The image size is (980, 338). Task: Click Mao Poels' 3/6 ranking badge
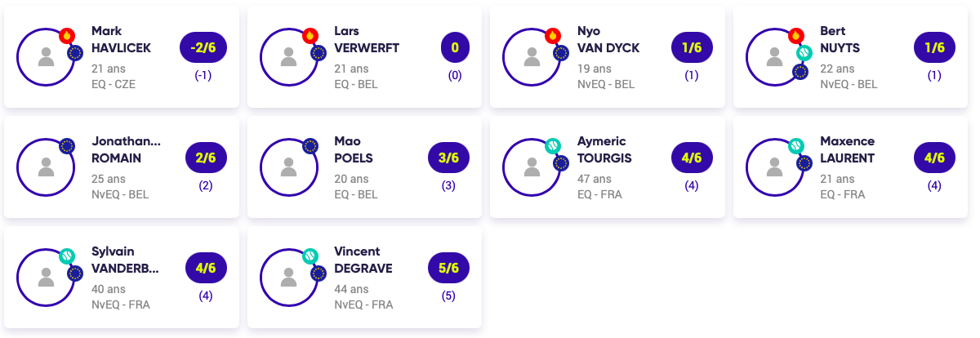[448, 158]
